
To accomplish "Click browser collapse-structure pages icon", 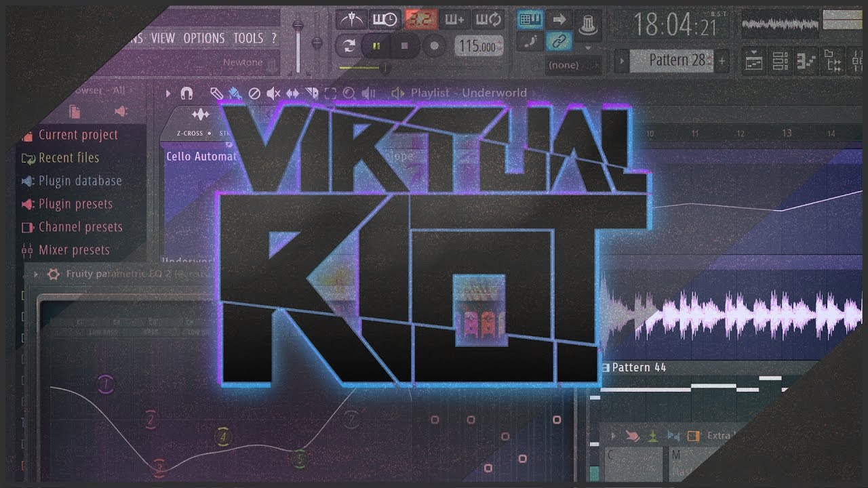I will (x=75, y=112).
